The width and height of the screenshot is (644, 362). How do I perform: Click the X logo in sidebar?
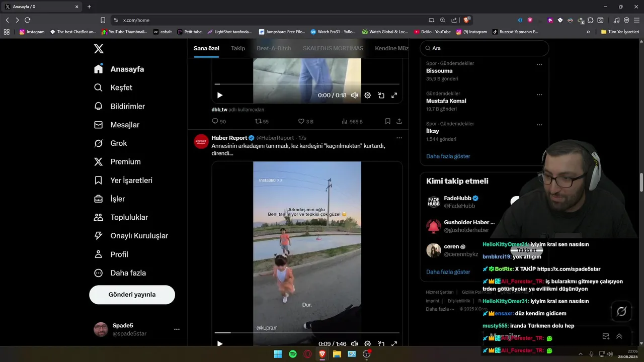click(99, 49)
